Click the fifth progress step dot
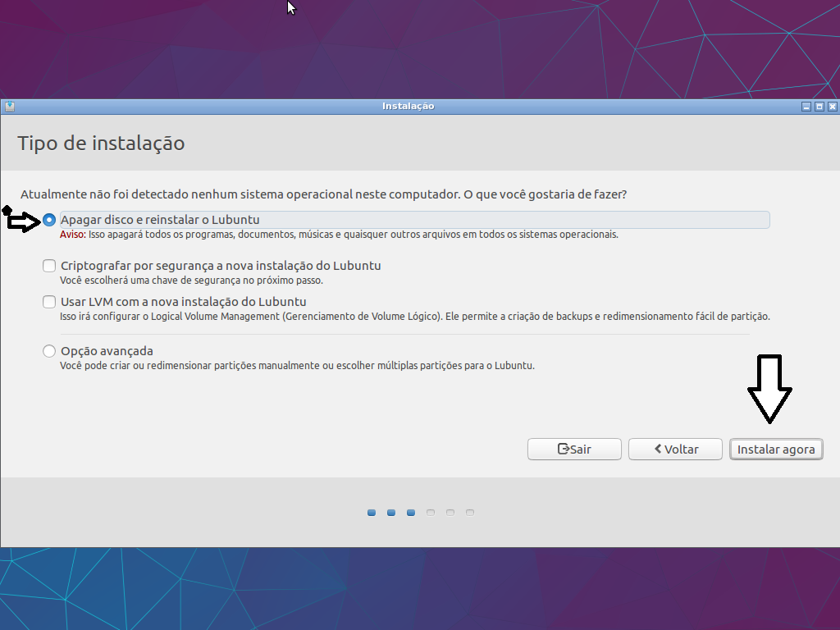840x630 pixels. click(x=450, y=513)
